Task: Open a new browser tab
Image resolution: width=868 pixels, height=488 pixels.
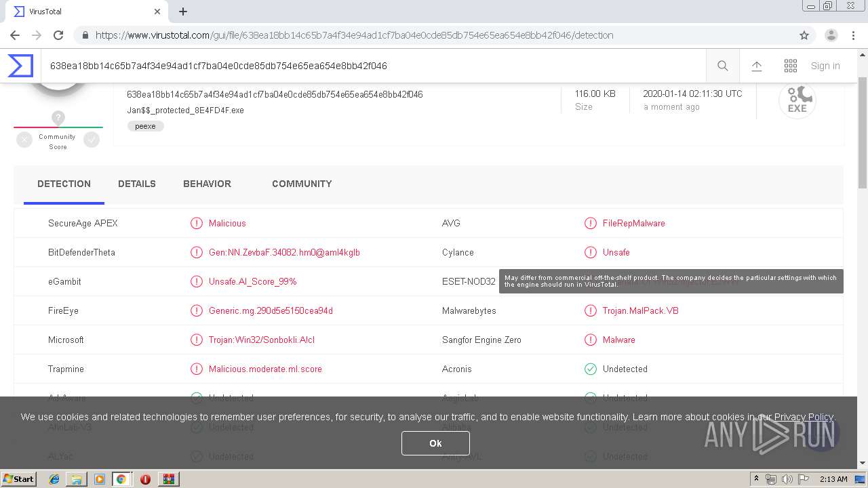Action: (x=183, y=12)
